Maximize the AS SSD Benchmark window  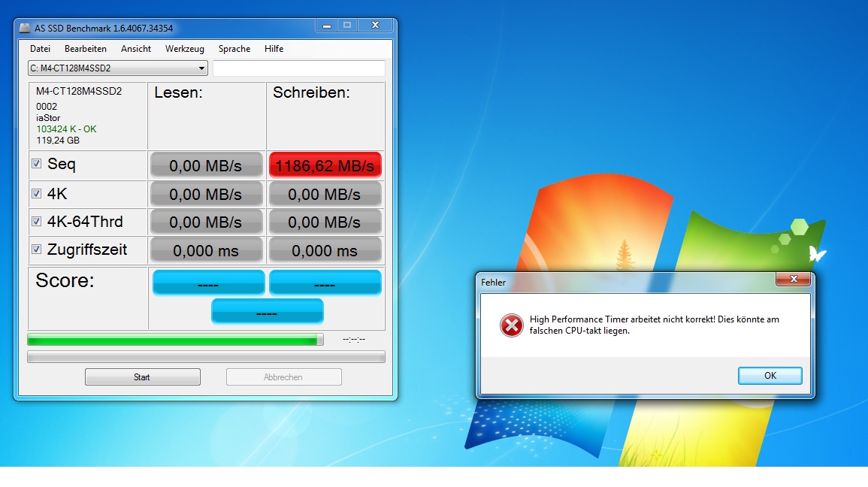347,26
